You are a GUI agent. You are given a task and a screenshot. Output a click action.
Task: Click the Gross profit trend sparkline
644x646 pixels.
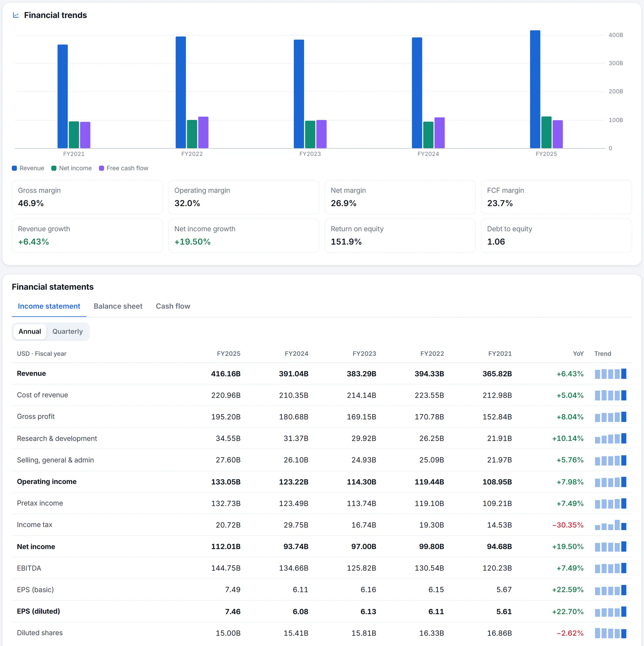click(610, 417)
